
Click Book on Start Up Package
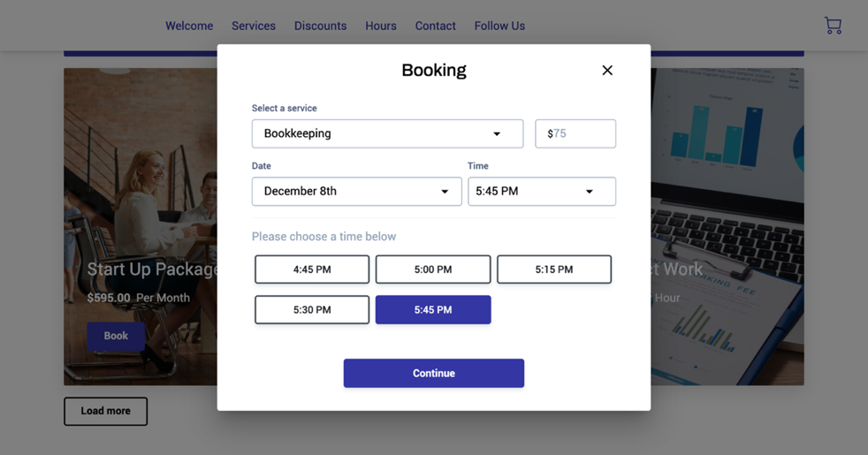point(116,336)
